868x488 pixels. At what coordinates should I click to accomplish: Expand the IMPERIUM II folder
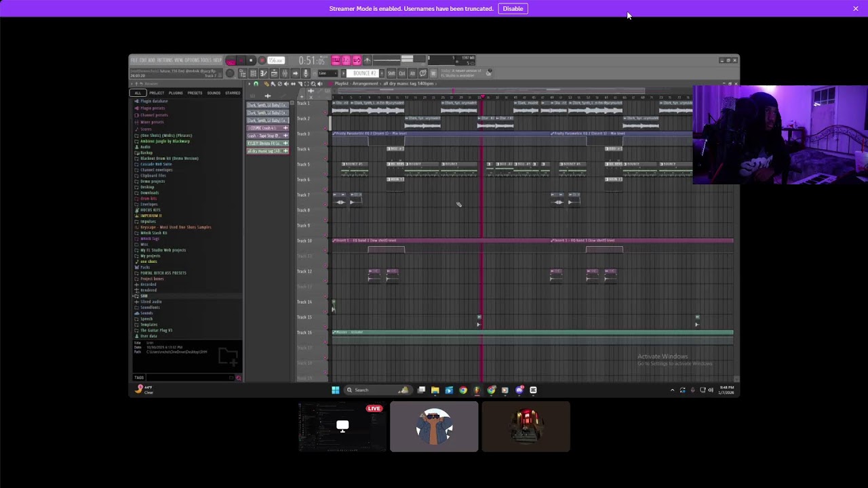coord(151,216)
